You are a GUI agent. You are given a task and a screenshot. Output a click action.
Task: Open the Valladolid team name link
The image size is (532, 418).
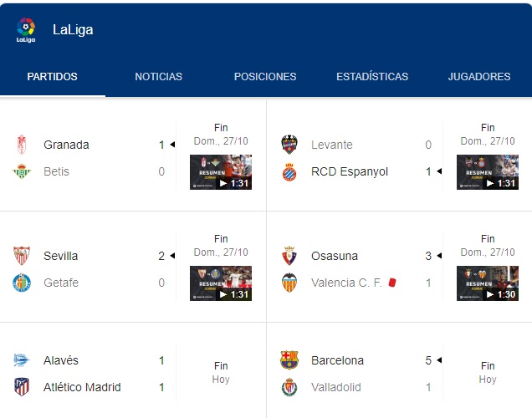(x=336, y=387)
